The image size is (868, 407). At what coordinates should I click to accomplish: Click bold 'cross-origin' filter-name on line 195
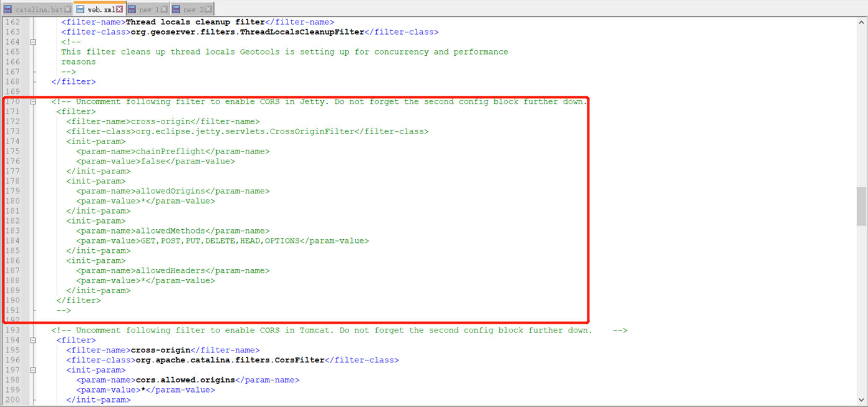click(x=160, y=350)
